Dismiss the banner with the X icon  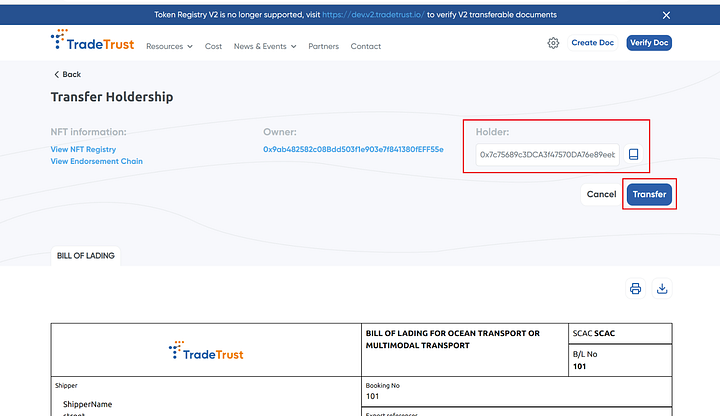click(x=694, y=15)
